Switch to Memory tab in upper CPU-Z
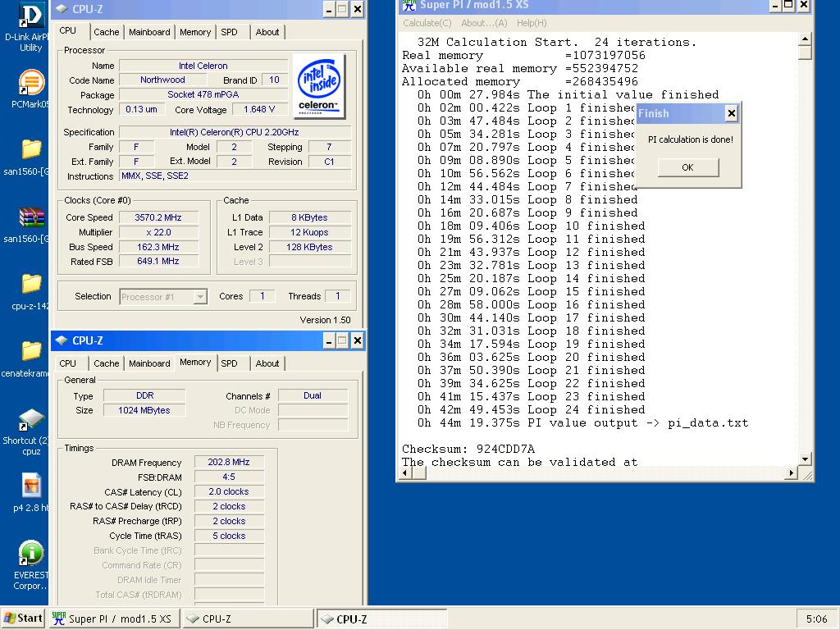Viewport: 840px width, 630px height. coord(195,32)
